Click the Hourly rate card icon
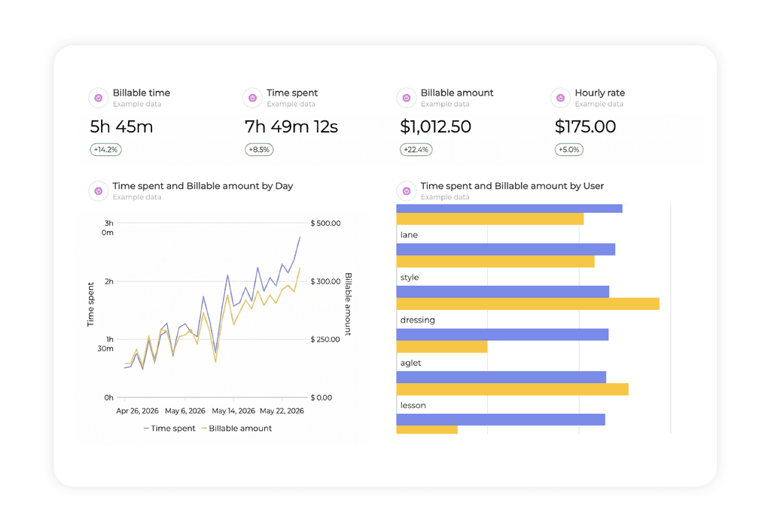Screen dimensions: 771x532 click(560, 98)
